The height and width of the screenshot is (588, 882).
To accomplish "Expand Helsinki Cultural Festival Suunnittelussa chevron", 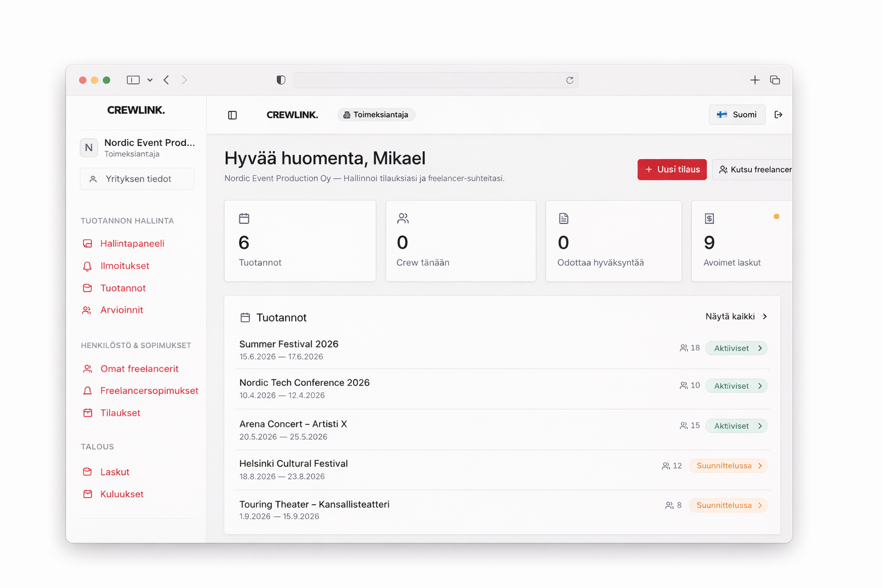I will (x=760, y=466).
